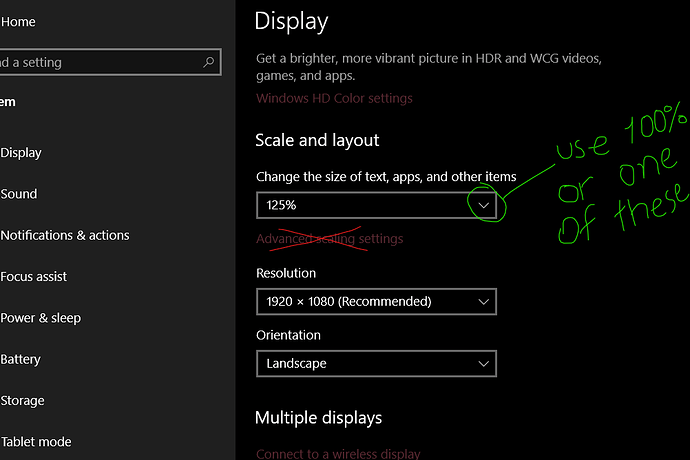Select Display in the sidebar
Viewport: 690px width, 460px height.
[x=21, y=153]
